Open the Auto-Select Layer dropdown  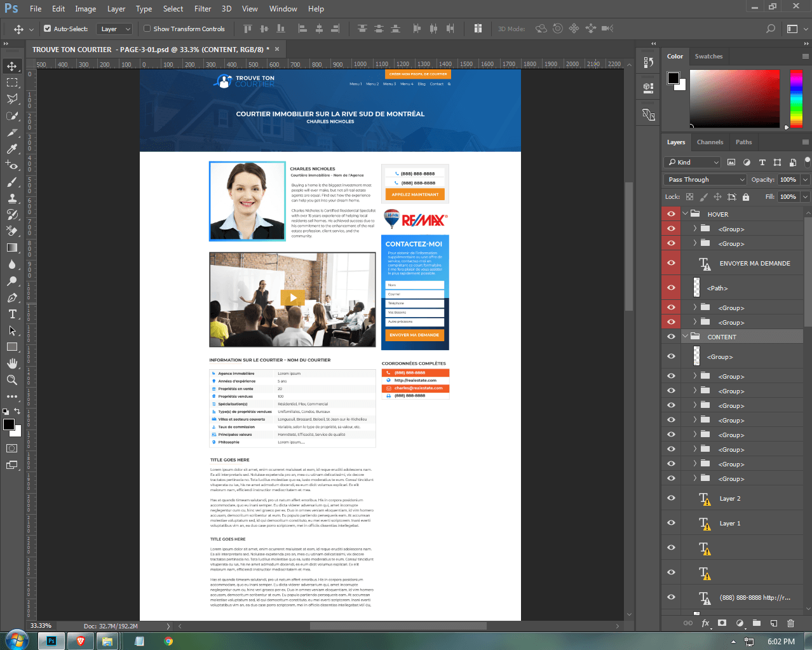pos(114,29)
